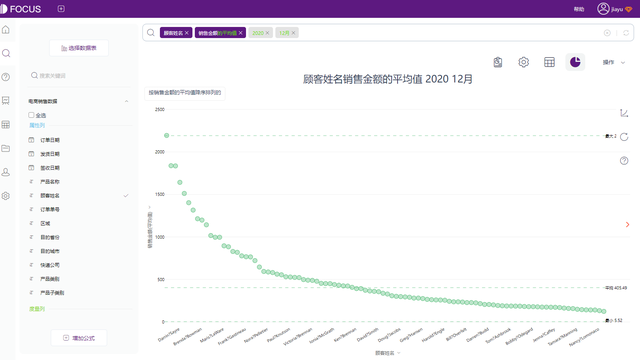Viewport: 640px width, 360px height.
Task: Click the minimum line label 最小 5.52
Action: pos(614,320)
